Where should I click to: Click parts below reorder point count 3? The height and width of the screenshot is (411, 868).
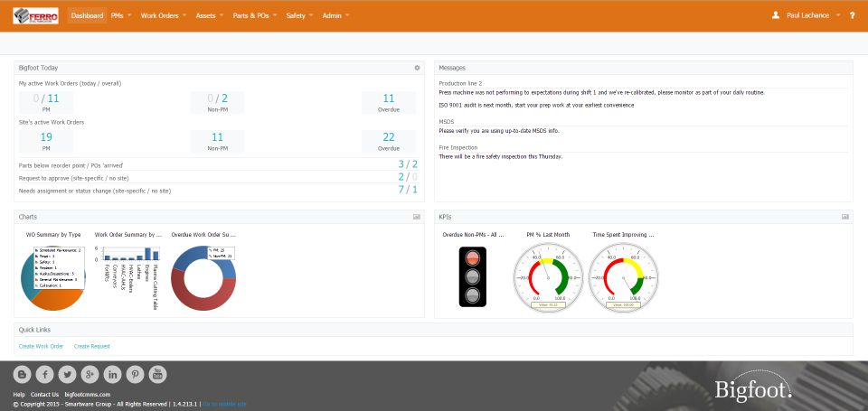click(401, 163)
